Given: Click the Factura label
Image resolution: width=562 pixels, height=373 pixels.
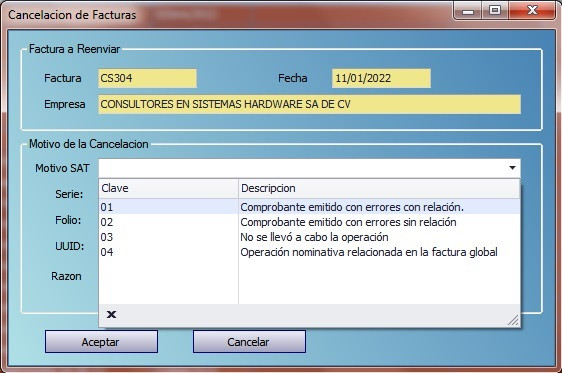Looking at the screenshot, I should pyautogui.click(x=63, y=78).
